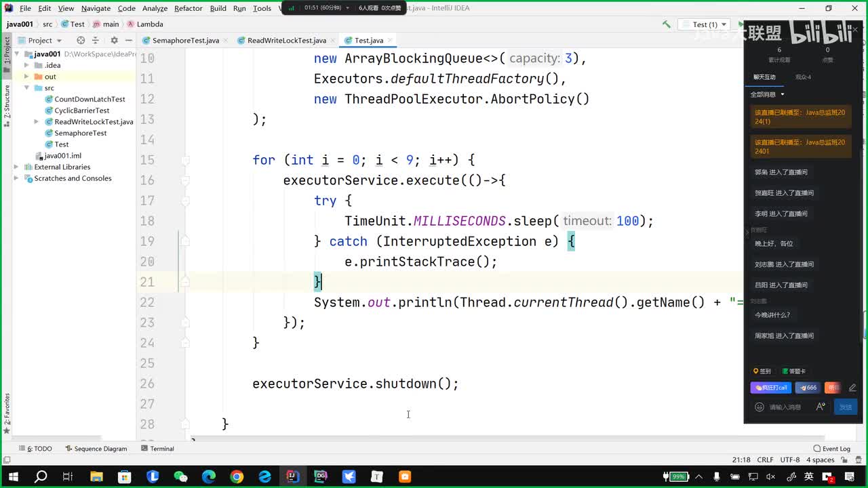Screen dimensions: 868x488
Task: Open the Terminal tool window
Action: click(157, 449)
